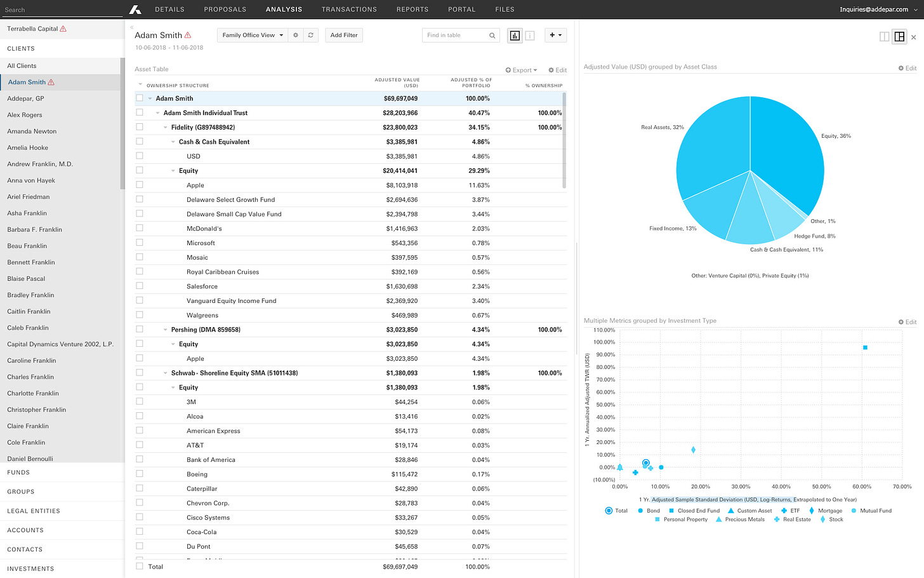The width and height of the screenshot is (924, 578).
Task: Select the Salesforce row checkbox
Action: (140, 286)
